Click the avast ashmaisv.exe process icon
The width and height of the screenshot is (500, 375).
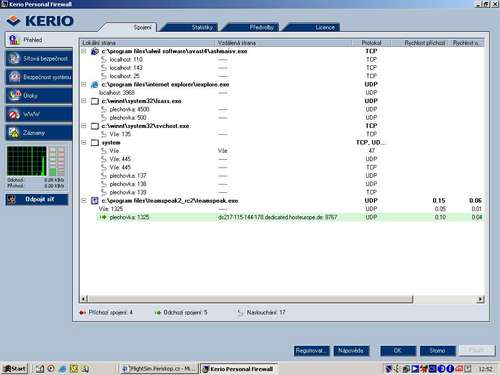(x=95, y=51)
